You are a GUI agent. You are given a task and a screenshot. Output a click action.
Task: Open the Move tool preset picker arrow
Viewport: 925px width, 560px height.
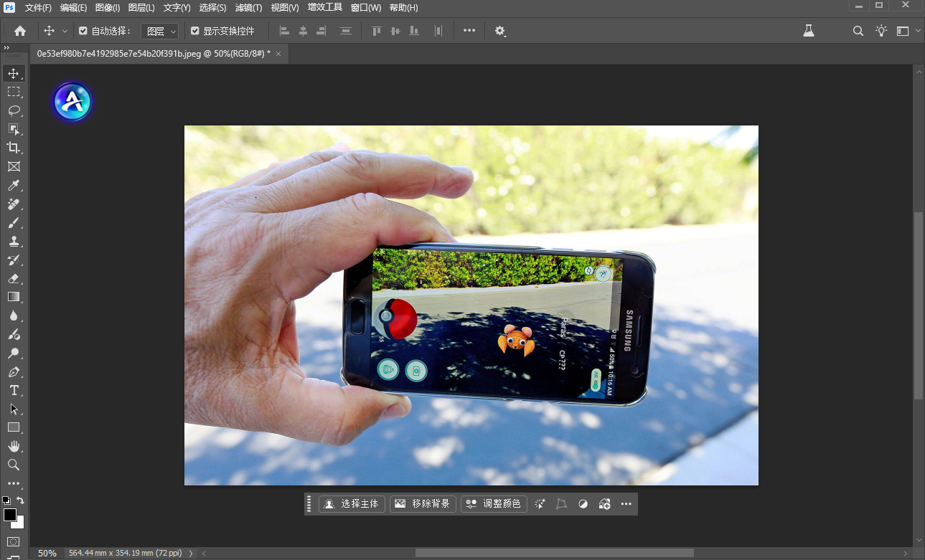[65, 31]
